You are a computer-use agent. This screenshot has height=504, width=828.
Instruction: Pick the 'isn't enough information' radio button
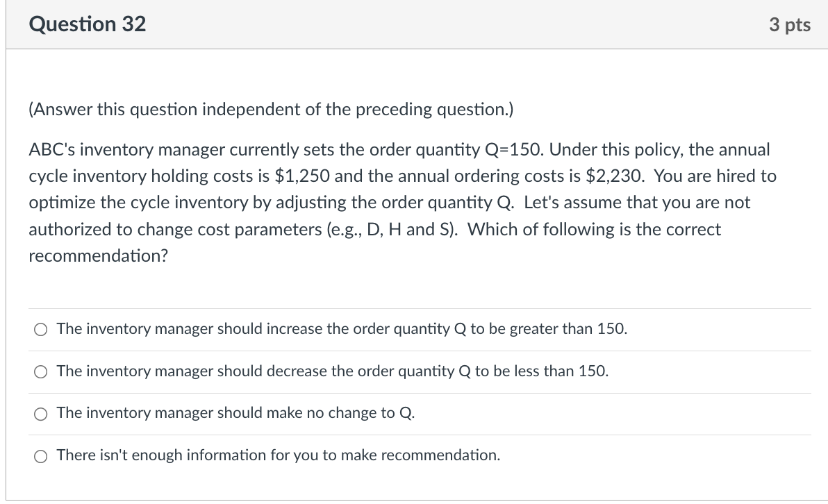[40, 456]
